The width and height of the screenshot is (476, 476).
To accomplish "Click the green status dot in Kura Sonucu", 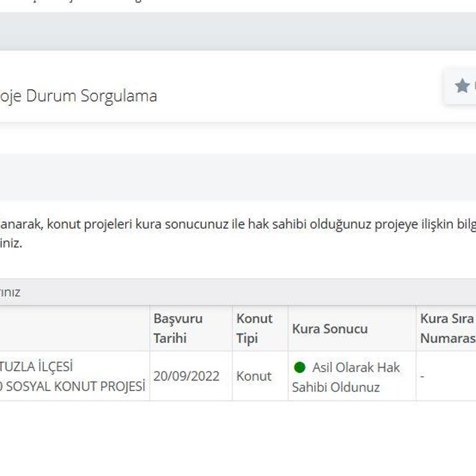I will click(x=299, y=368).
